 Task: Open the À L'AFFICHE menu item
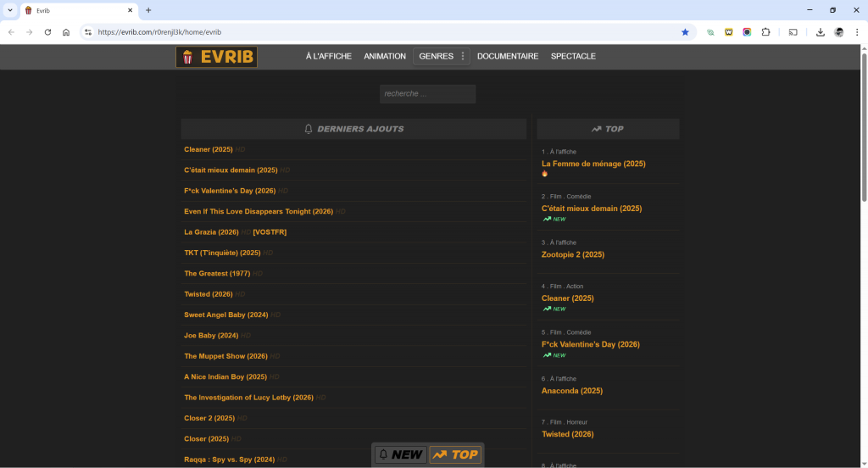pos(328,57)
